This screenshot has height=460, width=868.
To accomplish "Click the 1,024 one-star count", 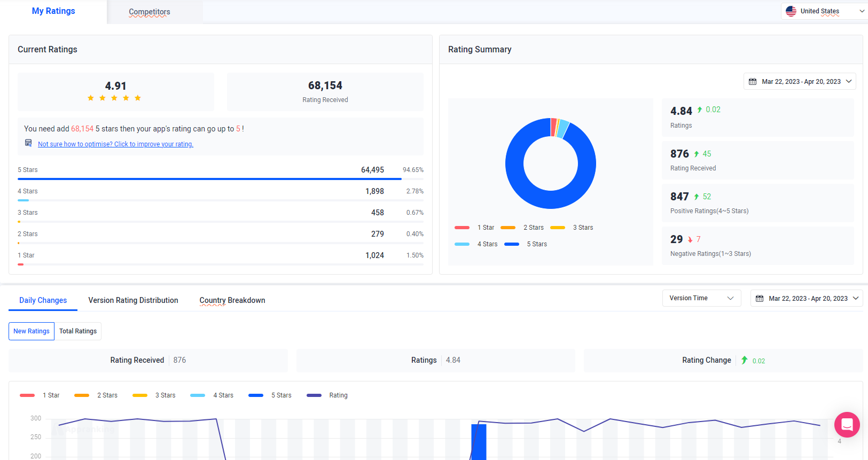I will (x=374, y=255).
